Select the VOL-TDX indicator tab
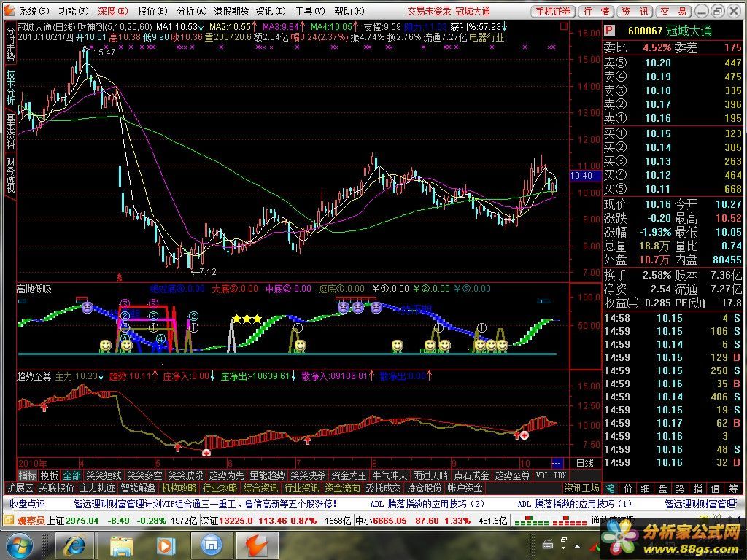Image resolution: width=747 pixels, height=560 pixels. [551, 475]
